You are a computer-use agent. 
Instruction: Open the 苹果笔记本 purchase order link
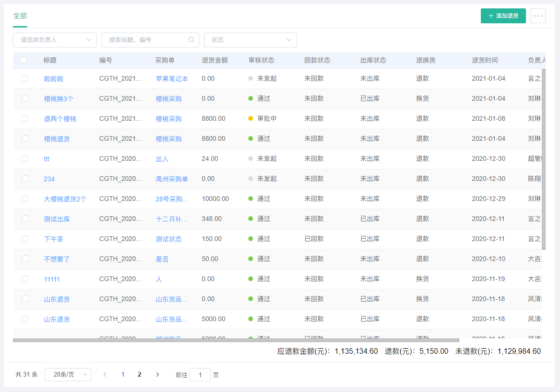172,79
